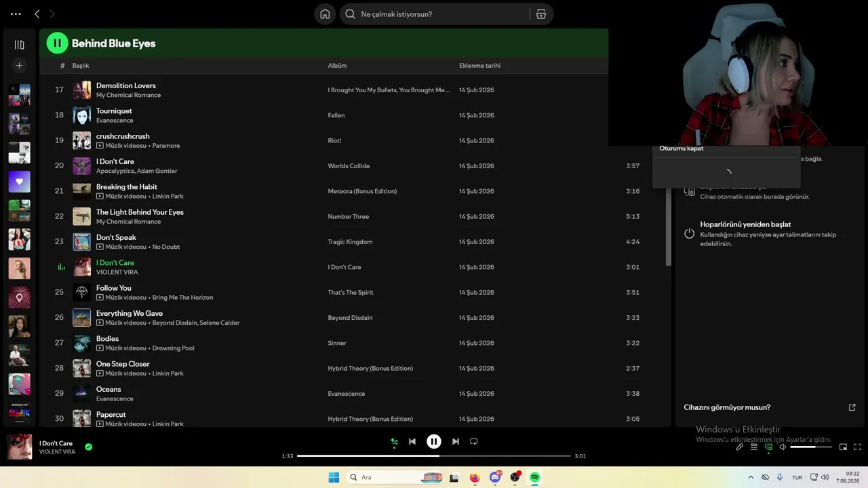Select the Demolition Lovers track title
Viewport: 868px width, 488px height.
(126, 85)
